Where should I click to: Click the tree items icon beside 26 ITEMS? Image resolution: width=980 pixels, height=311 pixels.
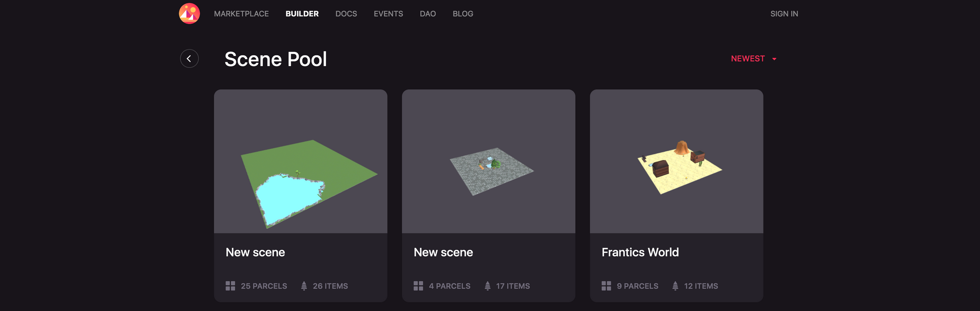[304, 286]
